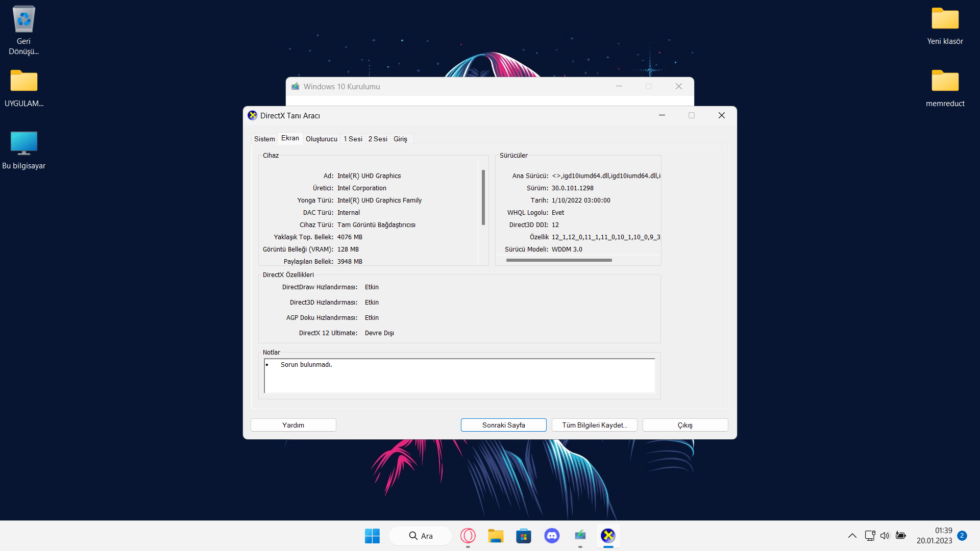Switch to the 2 Sesi tab
Image resolution: width=980 pixels, height=551 pixels.
[378, 139]
